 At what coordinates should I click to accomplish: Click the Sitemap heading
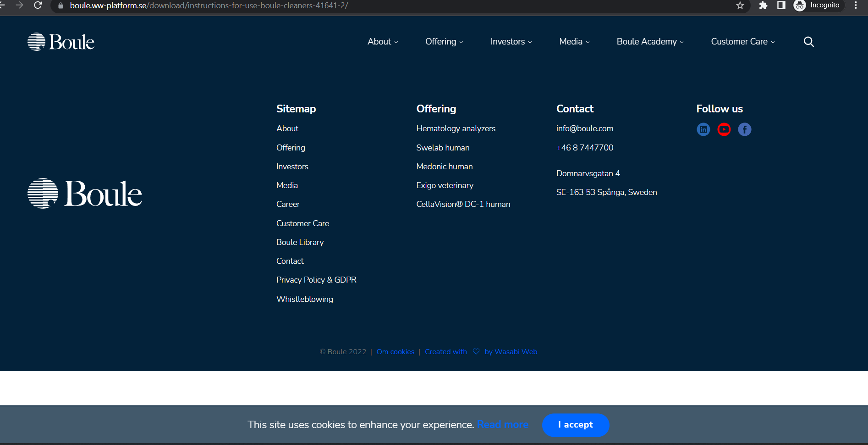(x=296, y=109)
